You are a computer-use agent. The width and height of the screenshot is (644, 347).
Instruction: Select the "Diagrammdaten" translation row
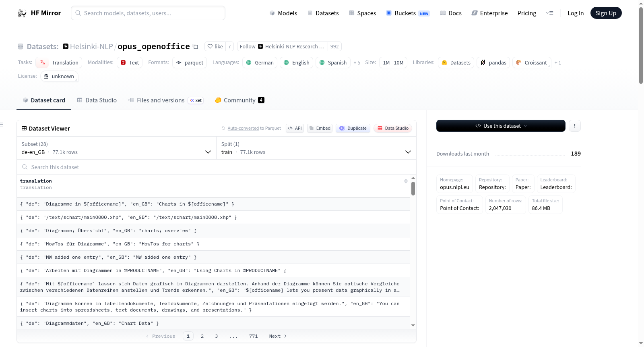pos(213,323)
